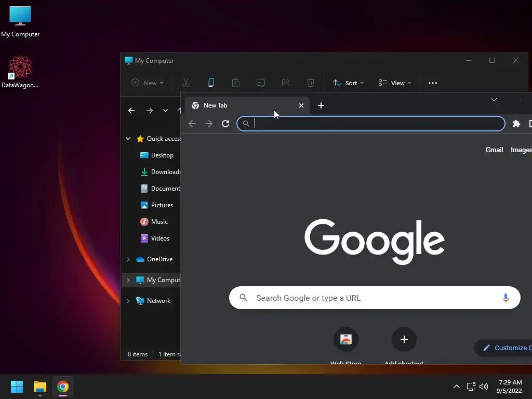Click the Copy icon in File Explorer toolbar
The height and width of the screenshot is (399, 532).
pos(211,83)
